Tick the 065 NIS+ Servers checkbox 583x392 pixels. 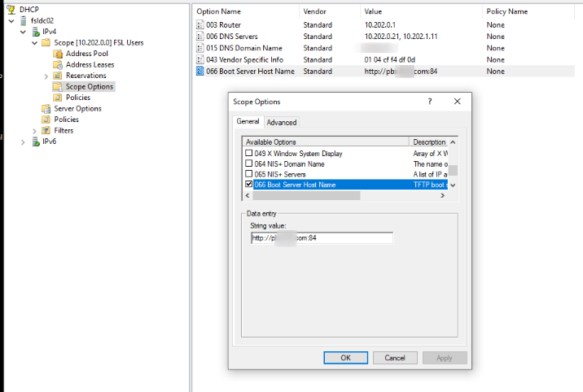point(248,174)
